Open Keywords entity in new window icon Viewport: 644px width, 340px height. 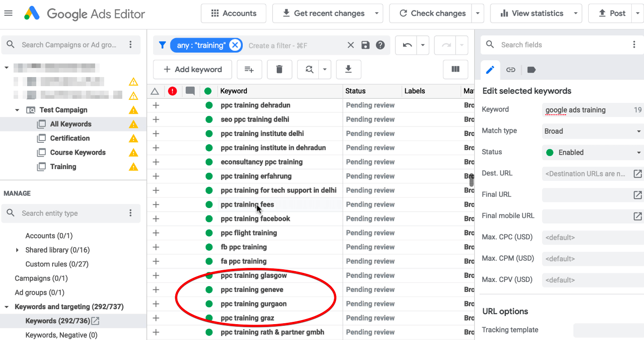tap(95, 321)
